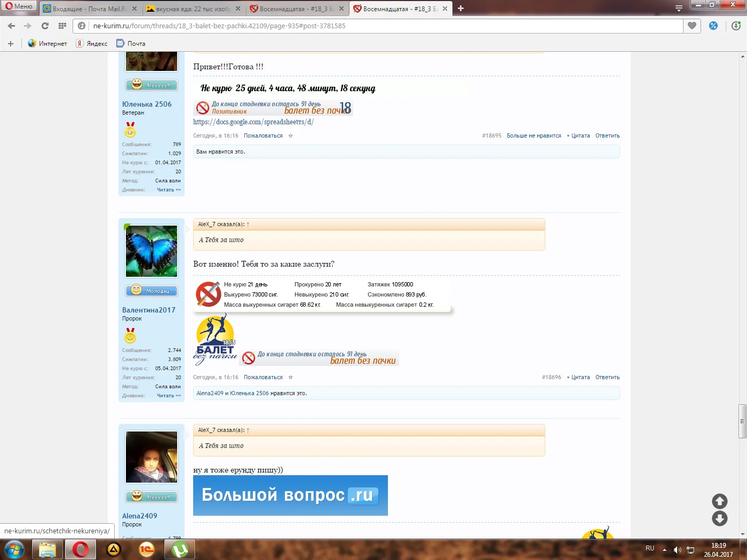Expand AleX_7 quote in Валентина2017's post
Image resolution: width=747 pixels, height=560 pixels.
(248, 225)
